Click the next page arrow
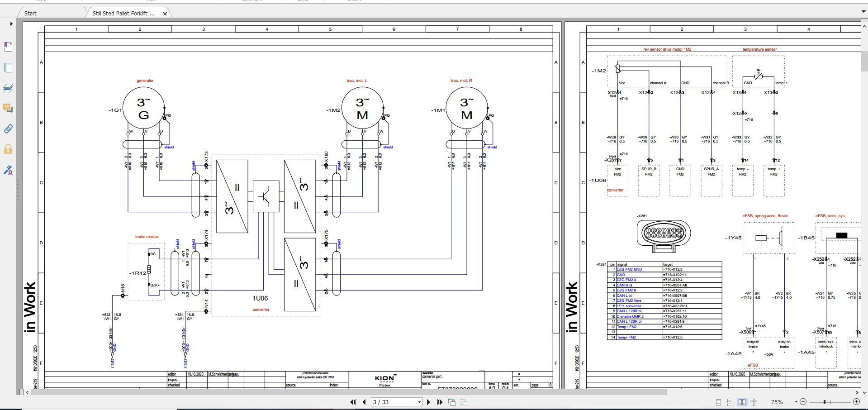Image resolution: width=868 pixels, height=410 pixels. pos(428,402)
